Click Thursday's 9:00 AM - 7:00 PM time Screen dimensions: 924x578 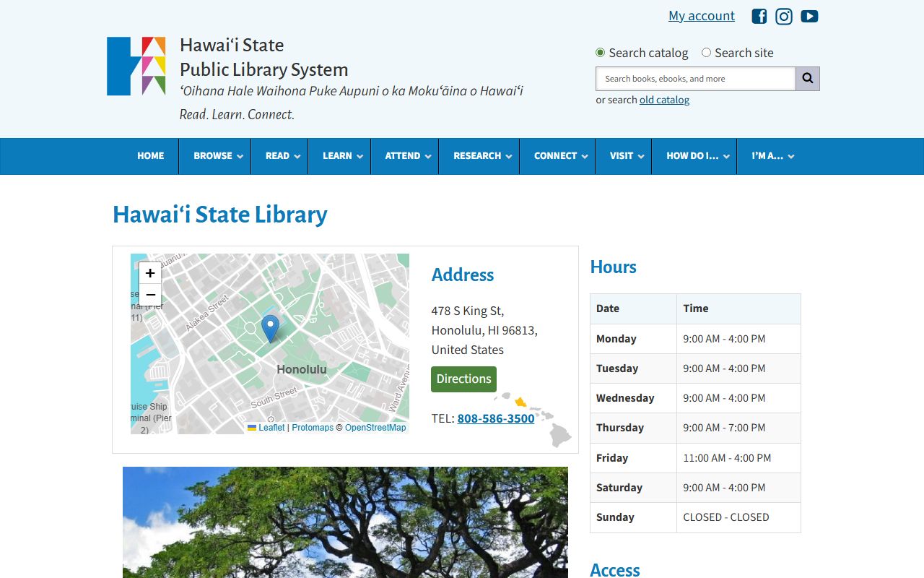[x=724, y=428]
